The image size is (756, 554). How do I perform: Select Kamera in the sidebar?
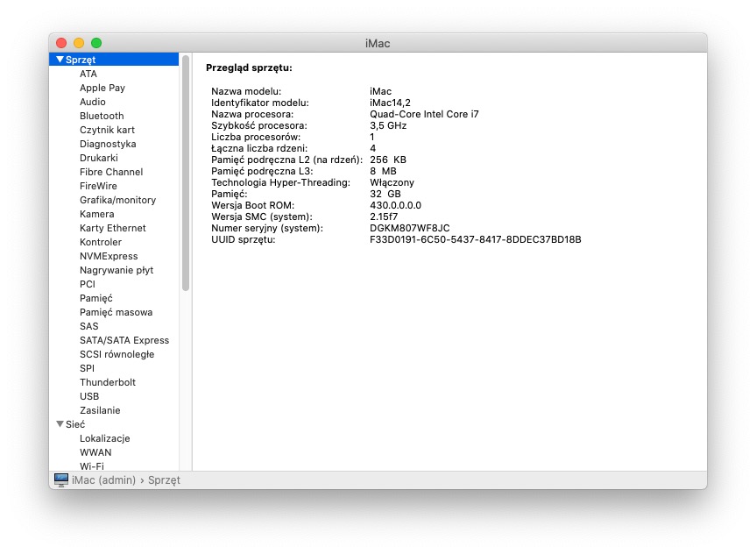coord(97,214)
